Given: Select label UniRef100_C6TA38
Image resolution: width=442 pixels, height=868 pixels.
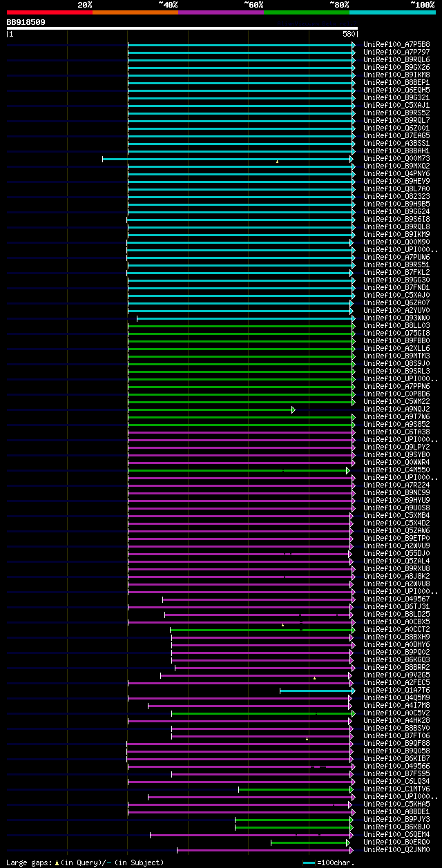Looking at the screenshot, I should point(396,432).
